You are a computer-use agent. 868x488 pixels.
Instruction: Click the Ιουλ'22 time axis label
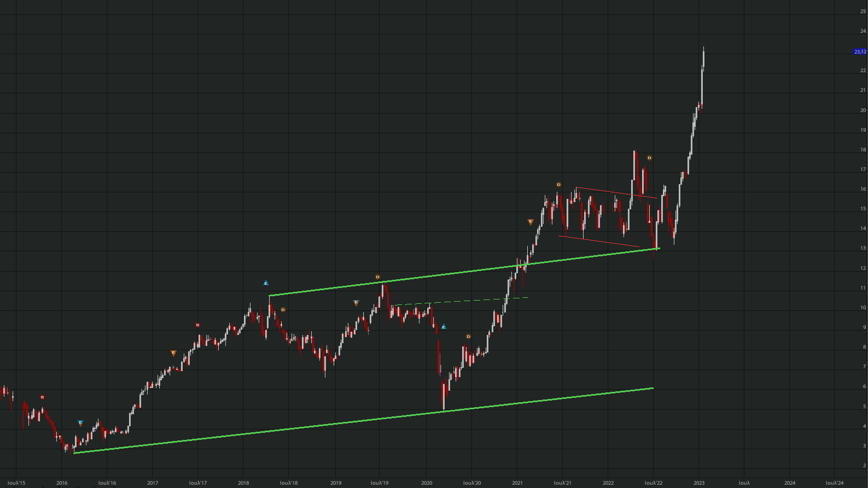pyautogui.click(x=654, y=483)
